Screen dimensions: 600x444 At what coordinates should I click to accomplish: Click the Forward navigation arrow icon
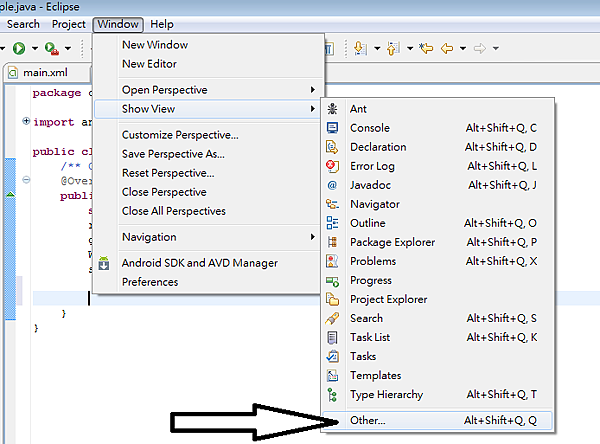[x=479, y=48]
